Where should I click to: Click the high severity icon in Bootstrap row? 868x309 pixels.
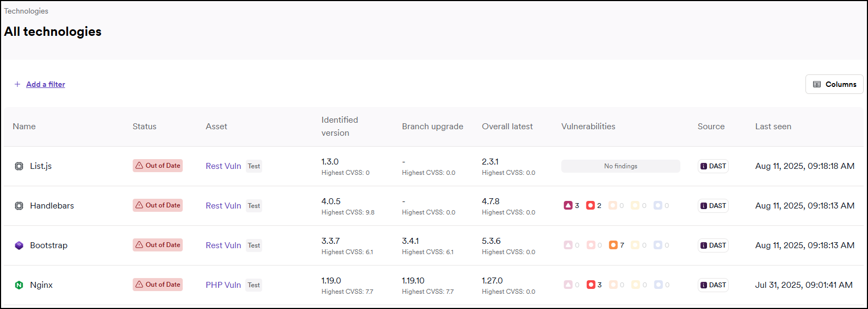tap(591, 245)
